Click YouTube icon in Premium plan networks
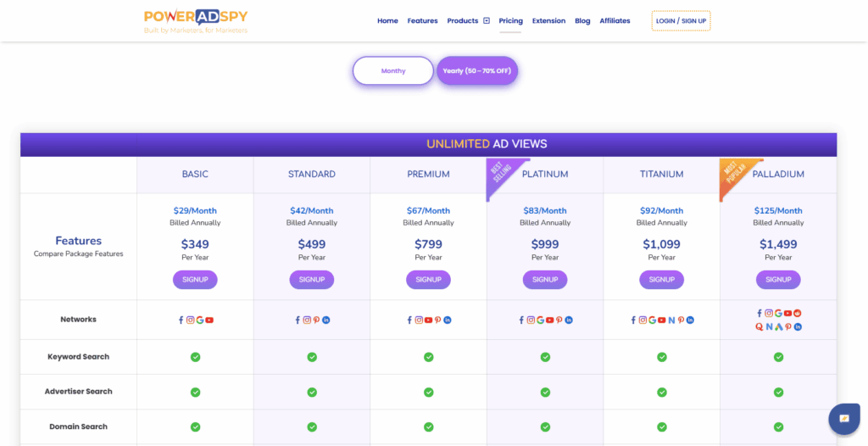 428,321
